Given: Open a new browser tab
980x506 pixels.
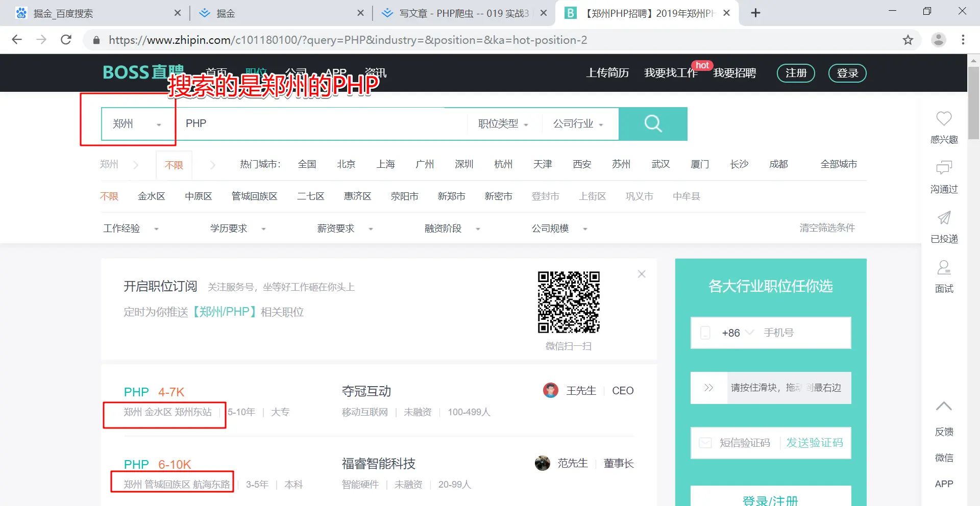Looking at the screenshot, I should point(756,13).
